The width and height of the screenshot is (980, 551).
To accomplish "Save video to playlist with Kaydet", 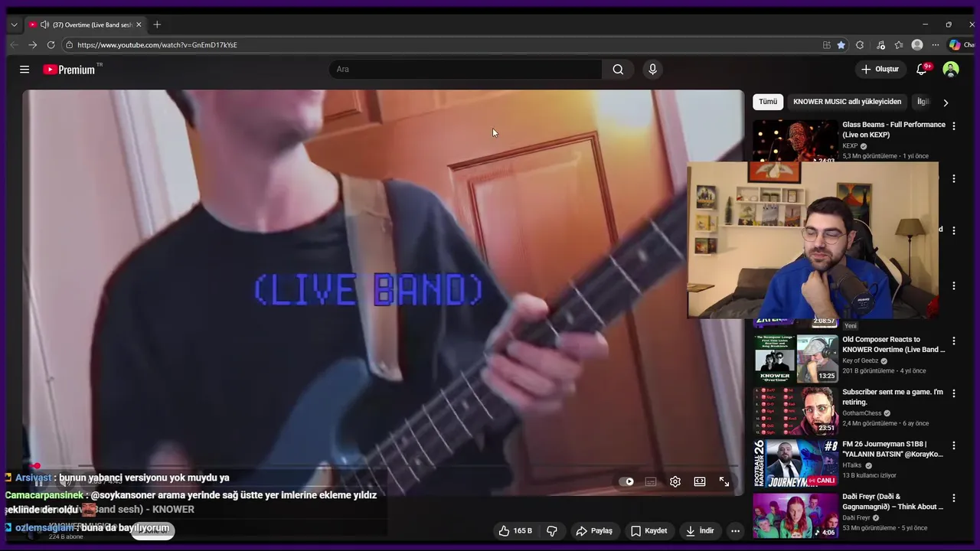I will pos(648,530).
